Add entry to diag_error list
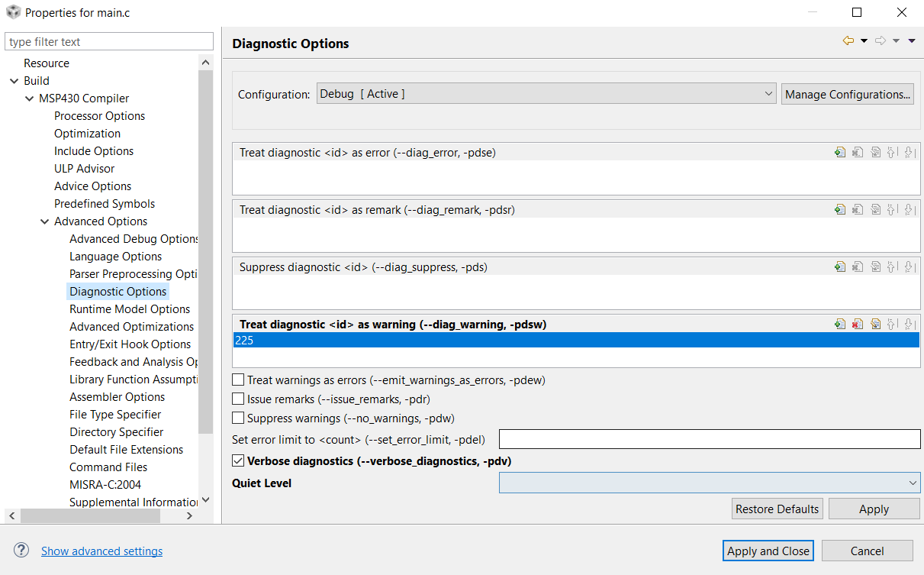The width and height of the screenshot is (924, 575). (840, 153)
